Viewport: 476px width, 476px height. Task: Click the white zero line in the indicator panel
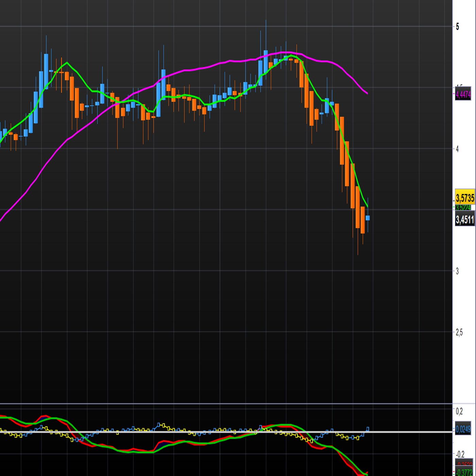coord(226,432)
